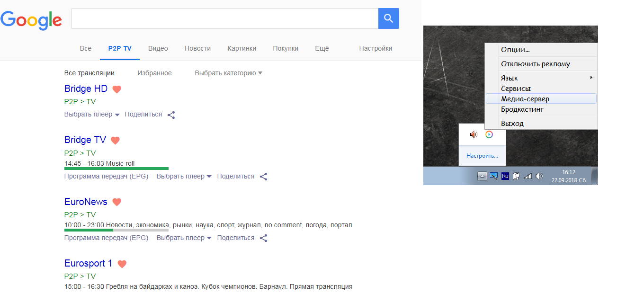Viewport: 644px width, 303px height.
Task: Choose 'Медиа-сервер' menu entry
Action: pos(541,99)
